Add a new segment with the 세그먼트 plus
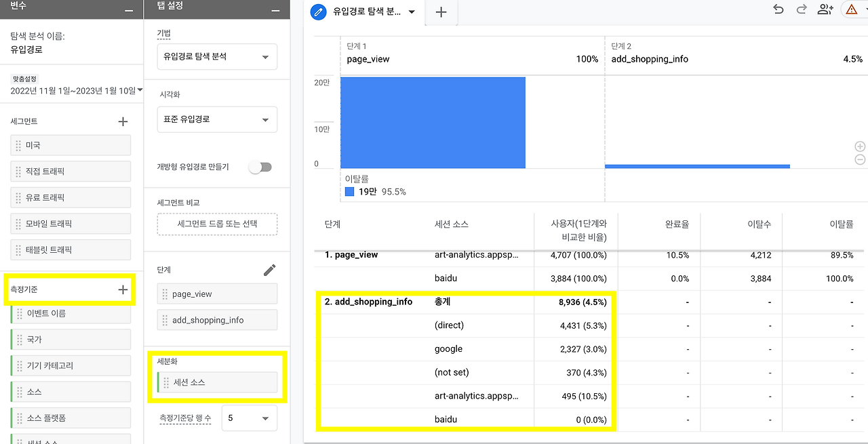Viewport: 868px width, 444px height. pos(123,121)
